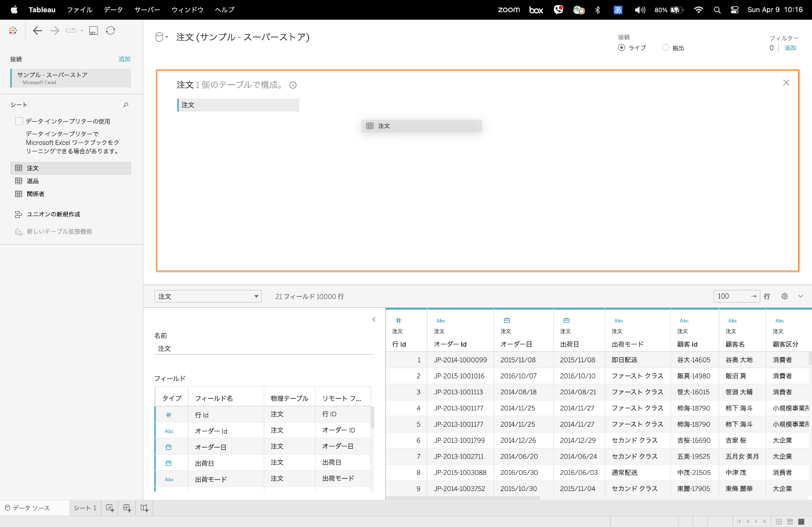Expand the database icon dropdown arrow
This screenshot has width=812, height=527.
click(167, 37)
